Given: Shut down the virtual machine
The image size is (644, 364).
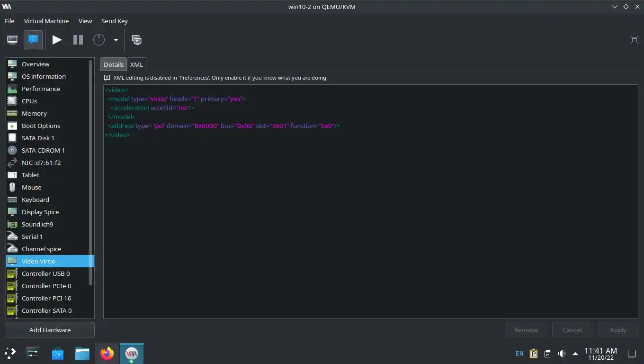Looking at the screenshot, I should (98, 40).
